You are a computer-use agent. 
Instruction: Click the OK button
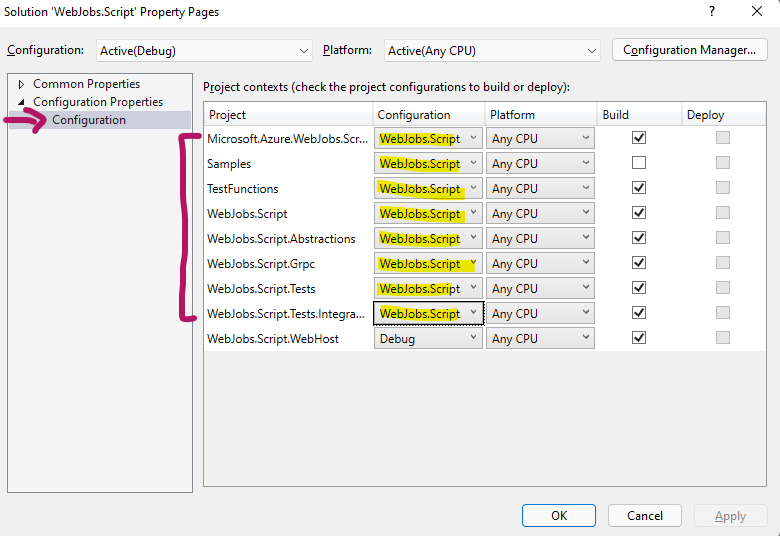click(x=559, y=515)
